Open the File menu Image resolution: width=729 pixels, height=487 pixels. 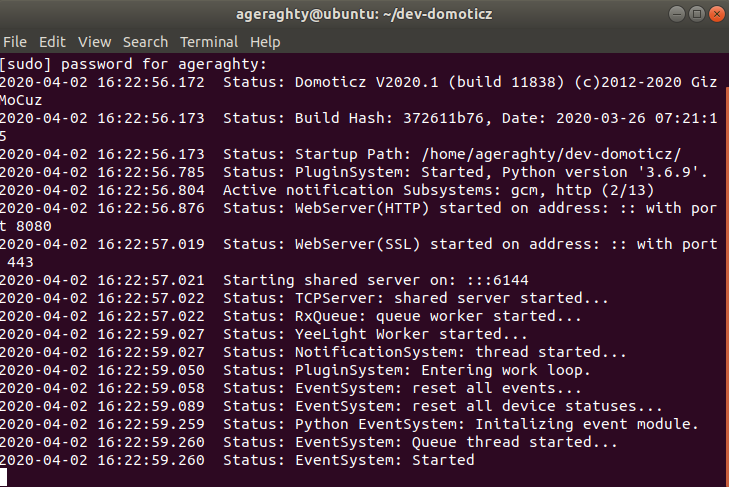click(15, 42)
